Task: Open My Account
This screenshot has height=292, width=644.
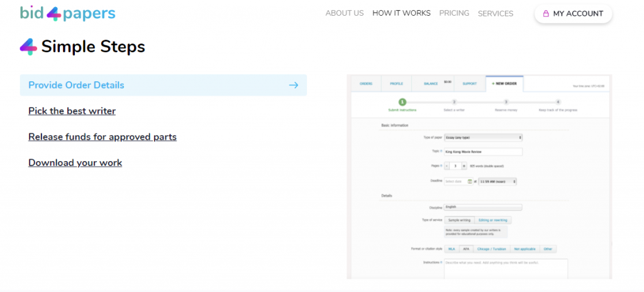Action: pos(574,14)
